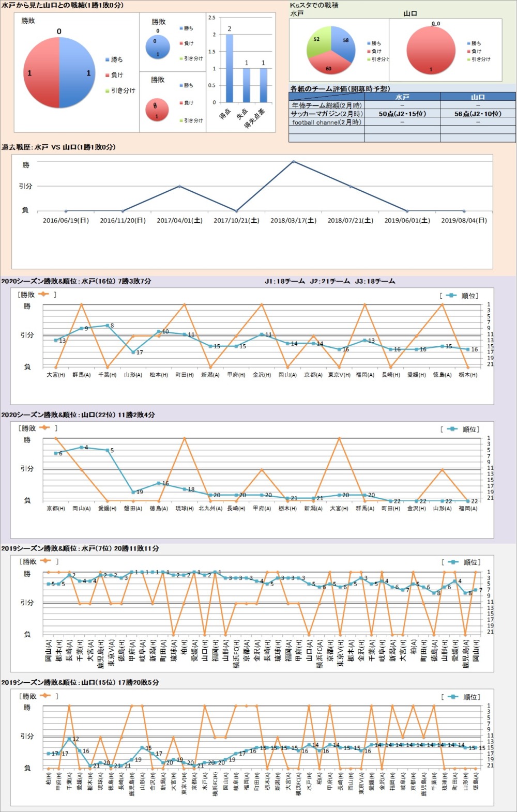Select the 水戸 column header in evaluation table
This screenshot has width=517, height=812.
(x=402, y=97)
